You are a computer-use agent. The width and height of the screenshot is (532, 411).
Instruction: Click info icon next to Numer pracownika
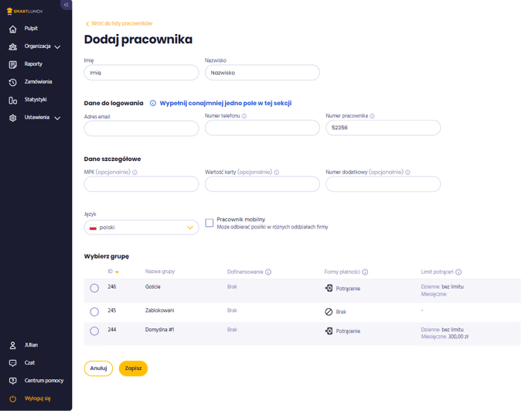click(372, 116)
